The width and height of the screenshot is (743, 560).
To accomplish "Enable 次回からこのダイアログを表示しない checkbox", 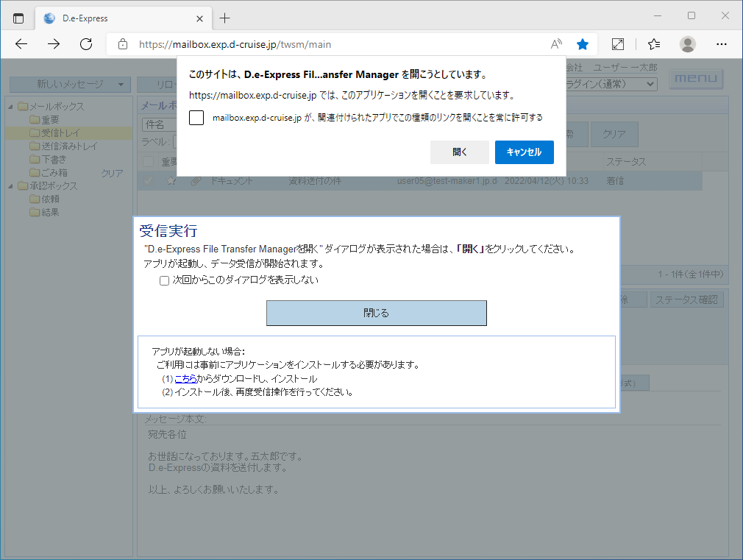I will (x=165, y=280).
